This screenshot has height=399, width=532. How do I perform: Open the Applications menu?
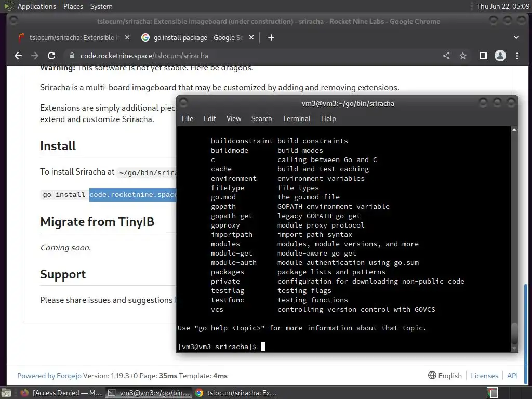pos(37,6)
